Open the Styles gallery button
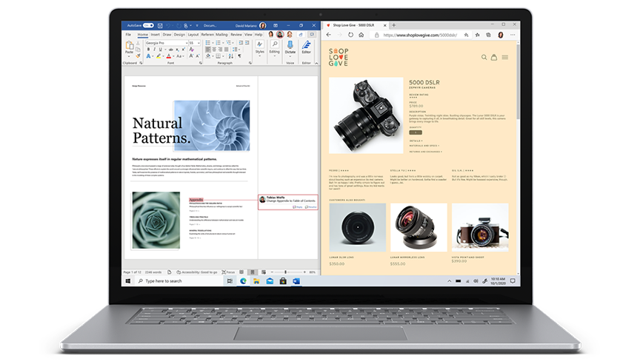640x364 pixels. (x=259, y=48)
